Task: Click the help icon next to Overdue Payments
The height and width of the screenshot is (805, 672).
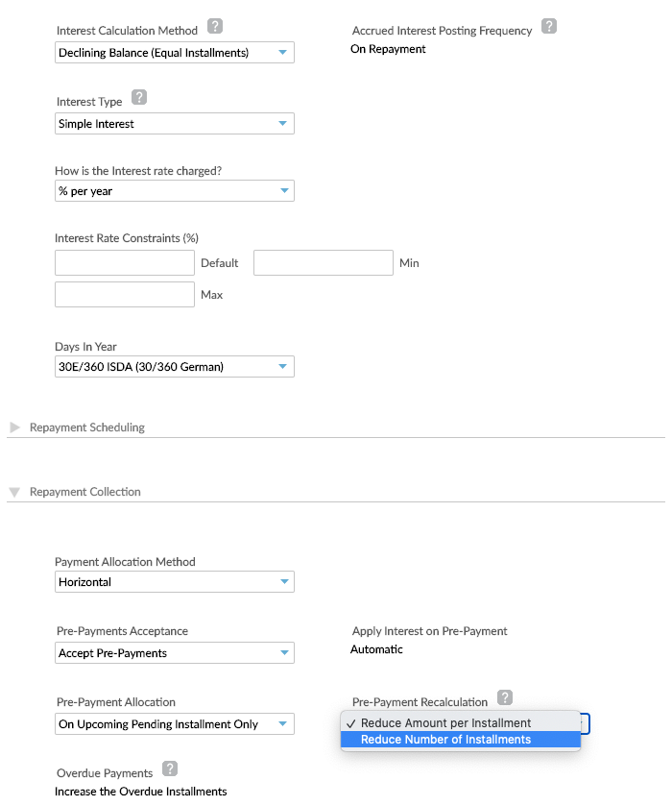Action: tap(169, 768)
